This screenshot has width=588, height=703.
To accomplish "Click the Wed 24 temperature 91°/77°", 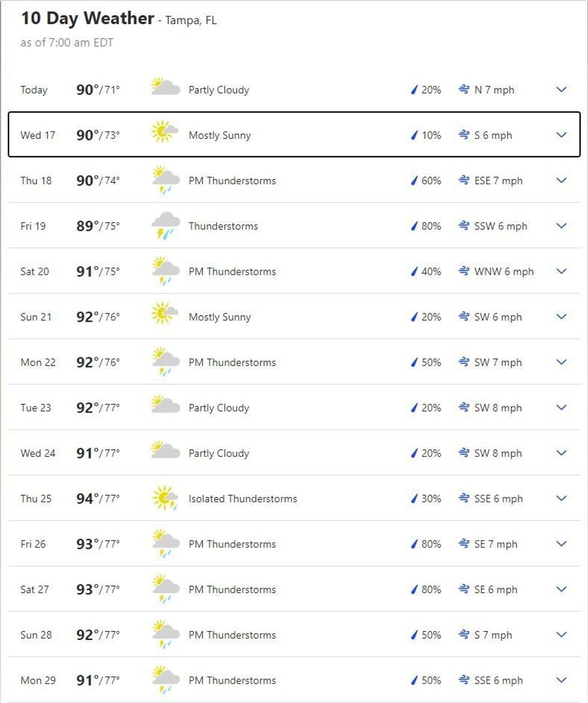I will (x=98, y=453).
